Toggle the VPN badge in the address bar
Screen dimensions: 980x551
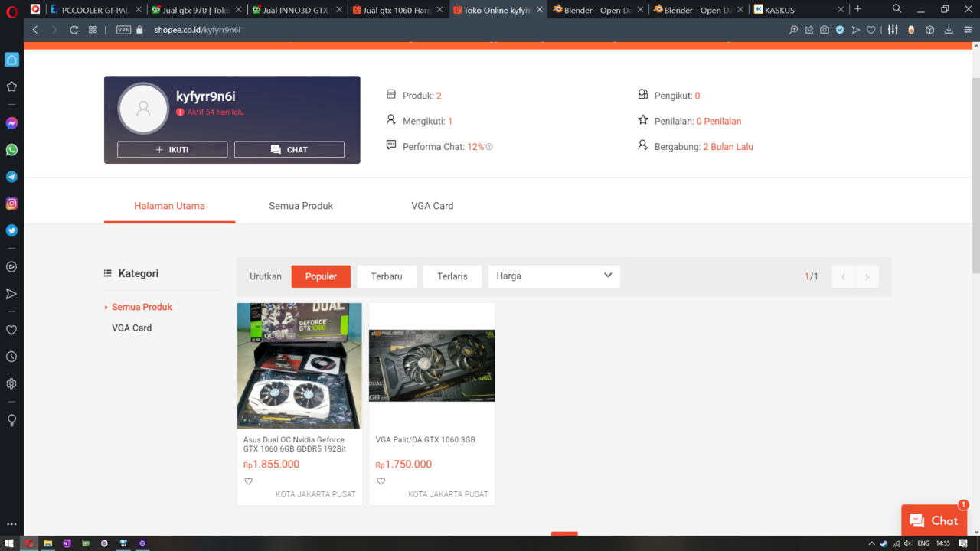pos(123,30)
